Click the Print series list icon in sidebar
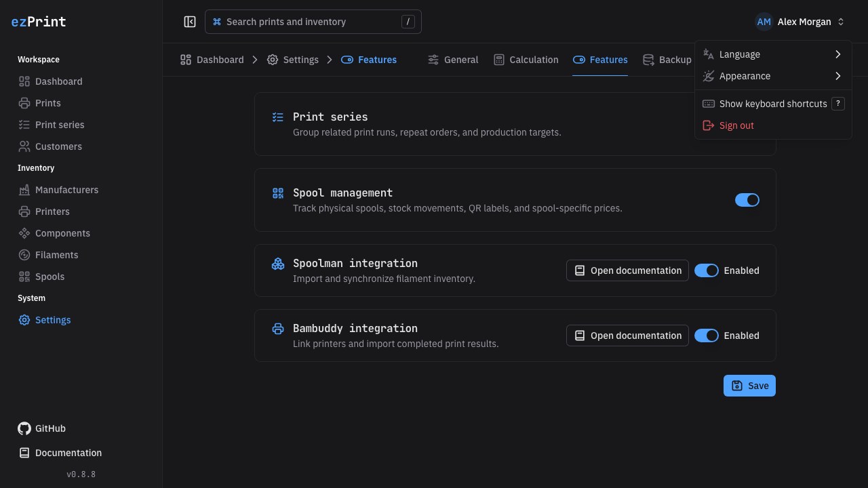Image resolution: width=868 pixels, height=488 pixels. click(24, 125)
